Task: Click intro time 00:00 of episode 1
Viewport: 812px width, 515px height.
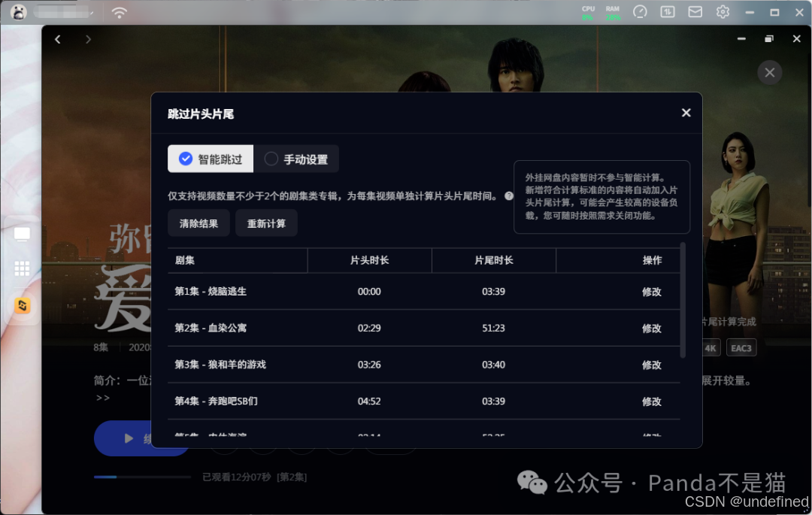Action: pos(369,292)
